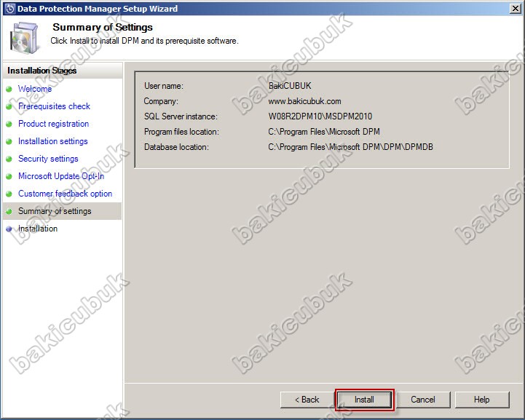Close the Setup Wizard window

[516, 9]
